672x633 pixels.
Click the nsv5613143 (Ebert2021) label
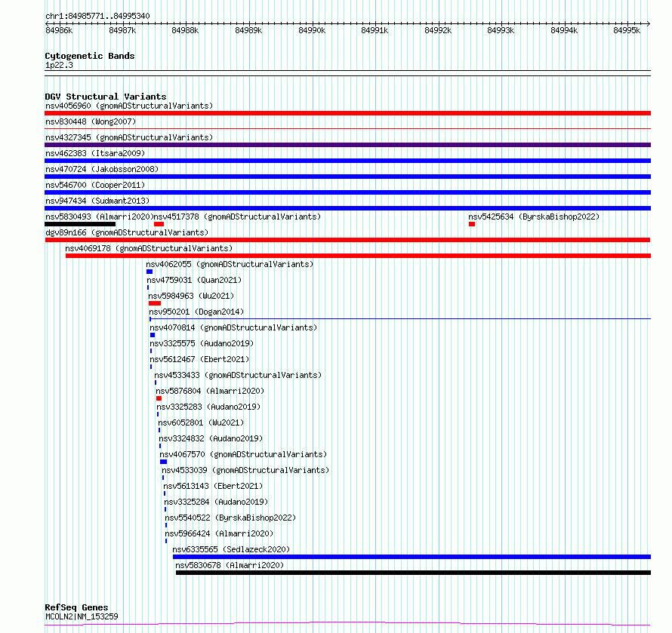tap(213, 486)
